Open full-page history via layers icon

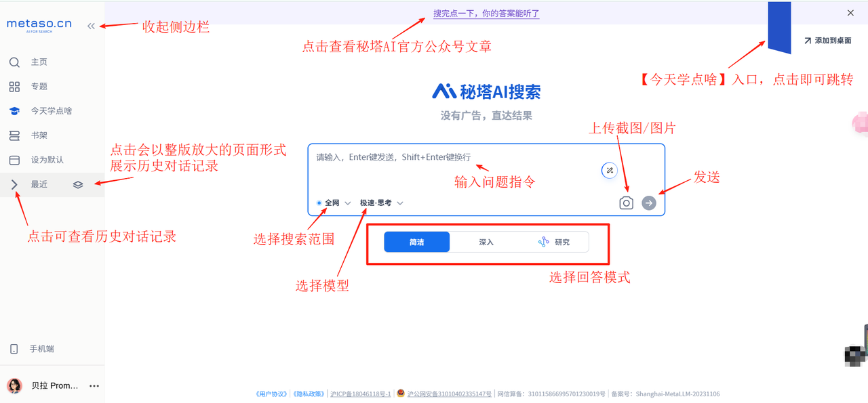[78, 184]
